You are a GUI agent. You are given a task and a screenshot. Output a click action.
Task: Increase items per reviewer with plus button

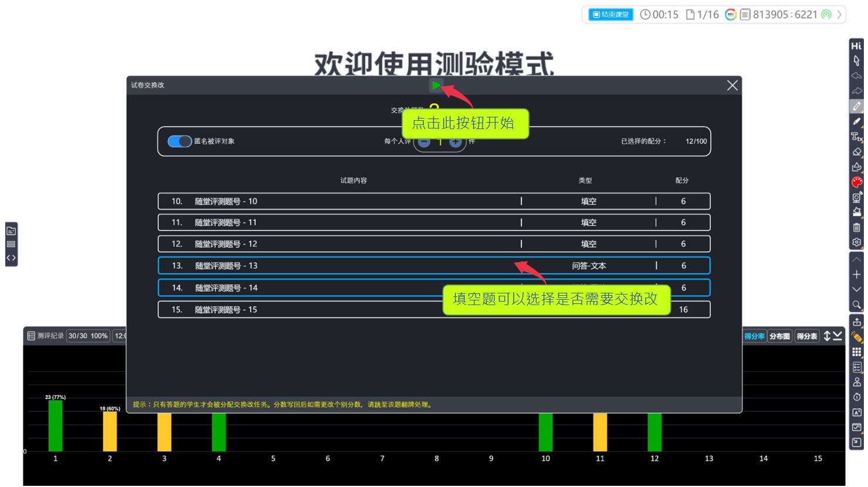455,142
